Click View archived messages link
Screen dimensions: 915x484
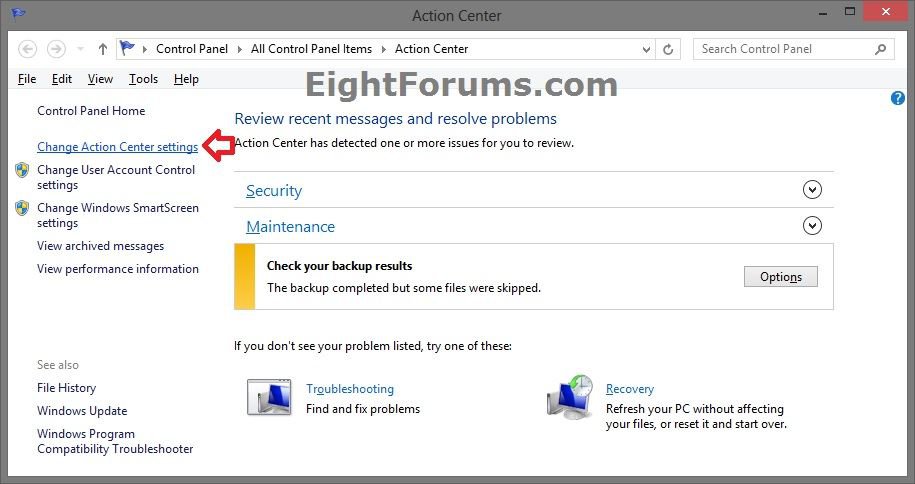click(x=100, y=246)
